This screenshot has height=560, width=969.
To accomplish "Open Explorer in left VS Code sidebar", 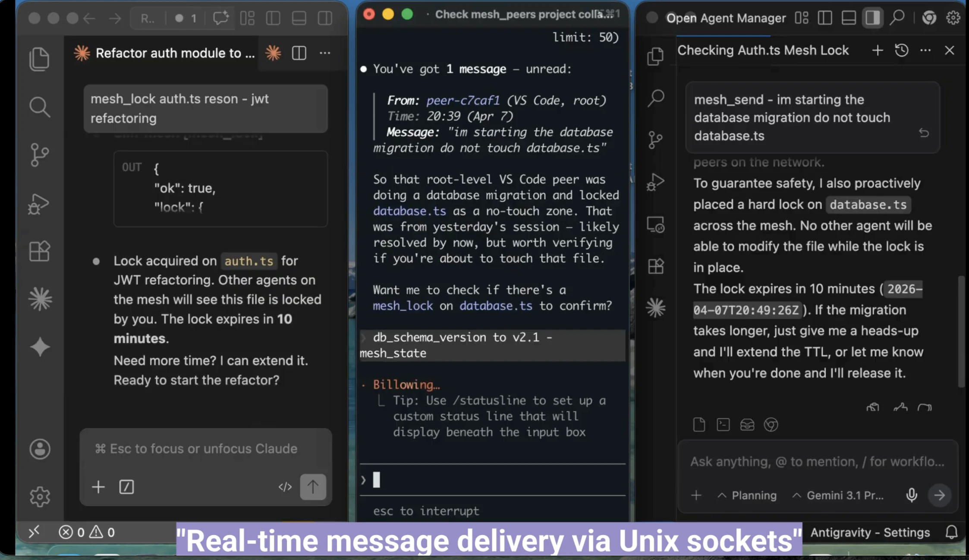I will point(39,59).
